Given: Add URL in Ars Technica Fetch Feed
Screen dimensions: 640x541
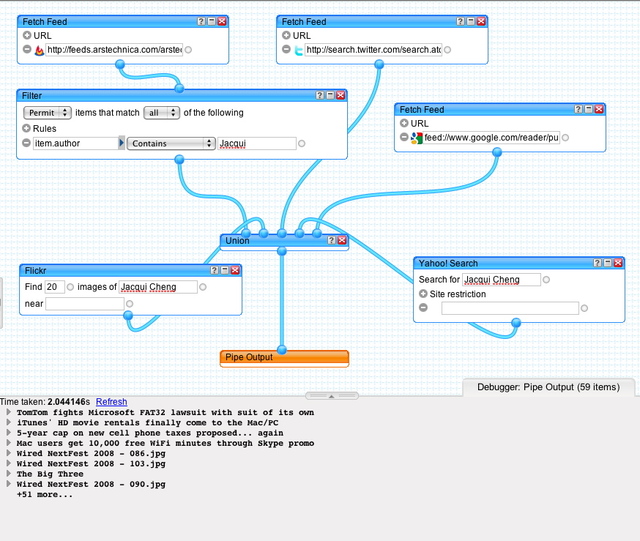Looking at the screenshot, I should (27, 36).
